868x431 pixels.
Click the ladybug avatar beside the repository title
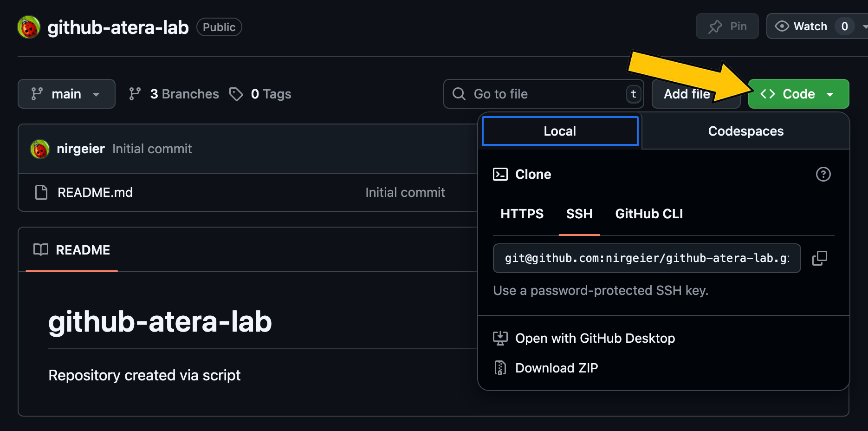tap(29, 27)
